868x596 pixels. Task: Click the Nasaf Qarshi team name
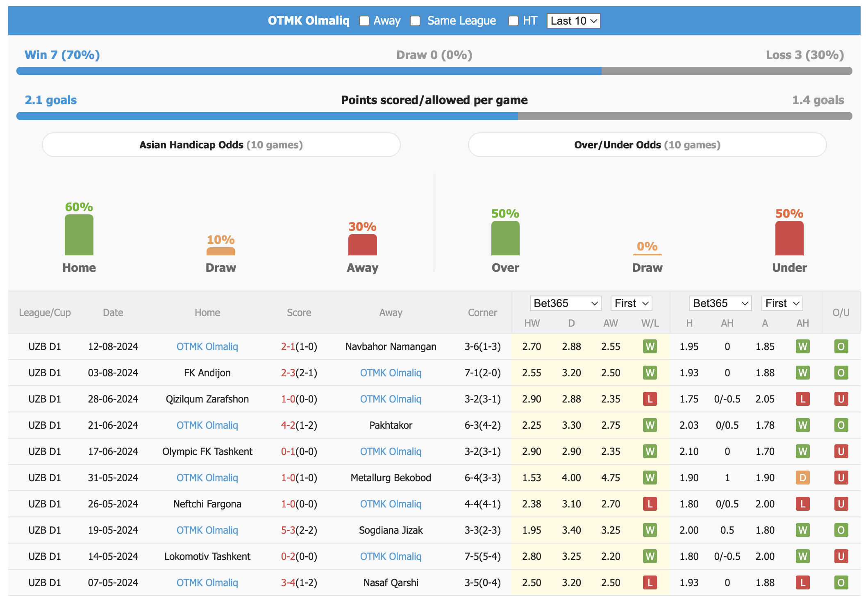pyautogui.click(x=391, y=582)
